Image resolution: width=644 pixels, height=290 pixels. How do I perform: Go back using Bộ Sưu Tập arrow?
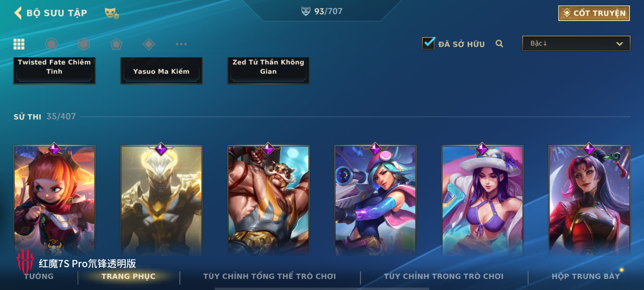18,13
